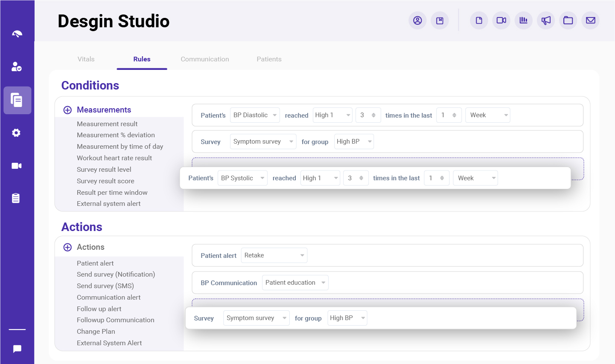Image resolution: width=615 pixels, height=364 pixels.
Task: Start video call from header icon
Action: (x=501, y=20)
